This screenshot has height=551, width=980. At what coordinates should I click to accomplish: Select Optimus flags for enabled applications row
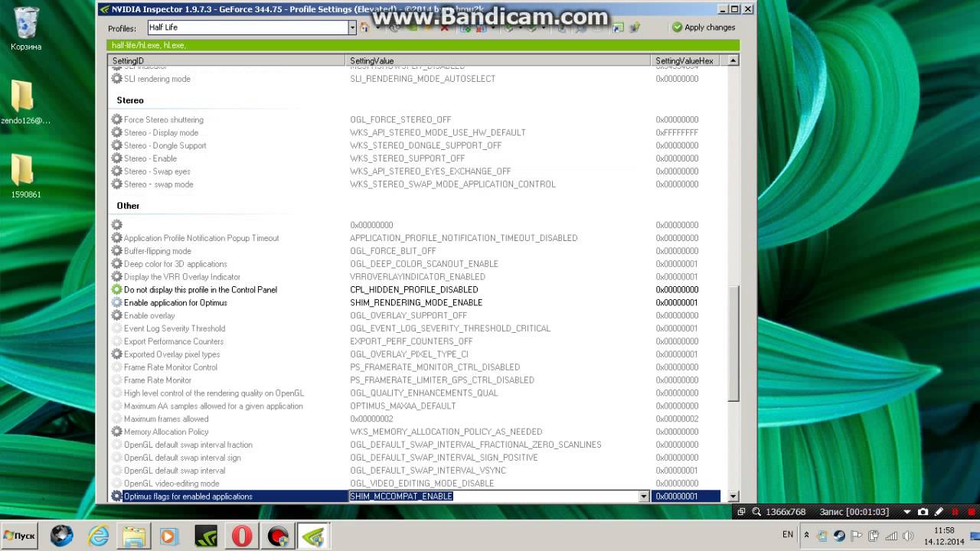coord(414,497)
